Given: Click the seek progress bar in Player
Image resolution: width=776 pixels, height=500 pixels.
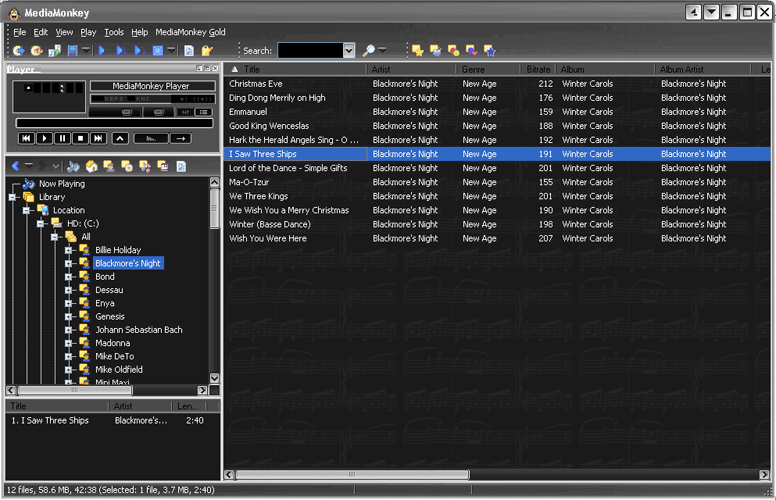Looking at the screenshot, I should 114,123.
